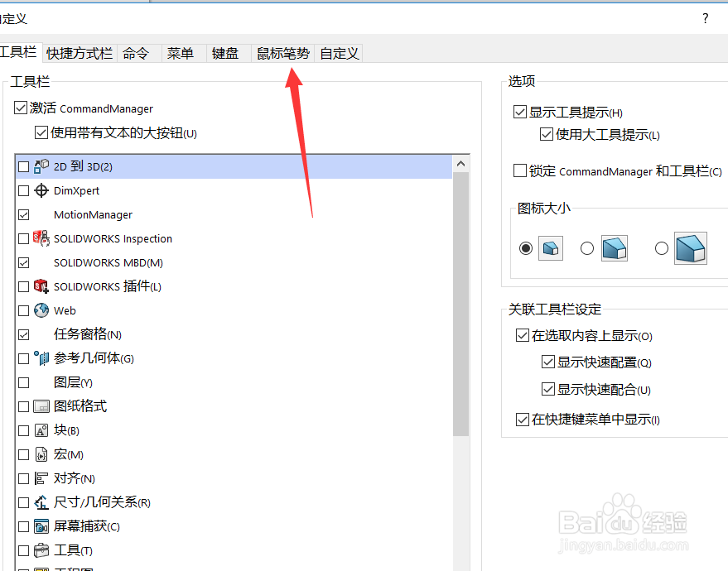This screenshot has height=571, width=728.
Task: Click the 2D to 3D toolbar icon
Action: 41,166
